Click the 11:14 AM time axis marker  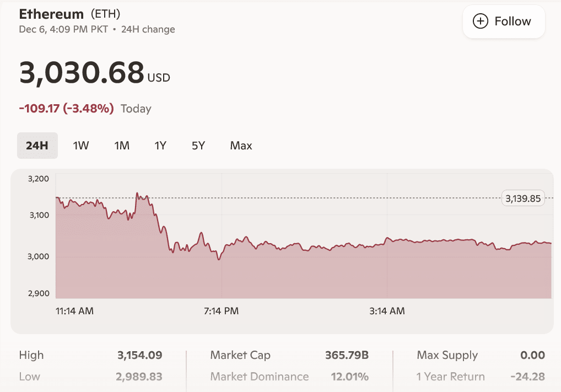[x=75, y=311]
